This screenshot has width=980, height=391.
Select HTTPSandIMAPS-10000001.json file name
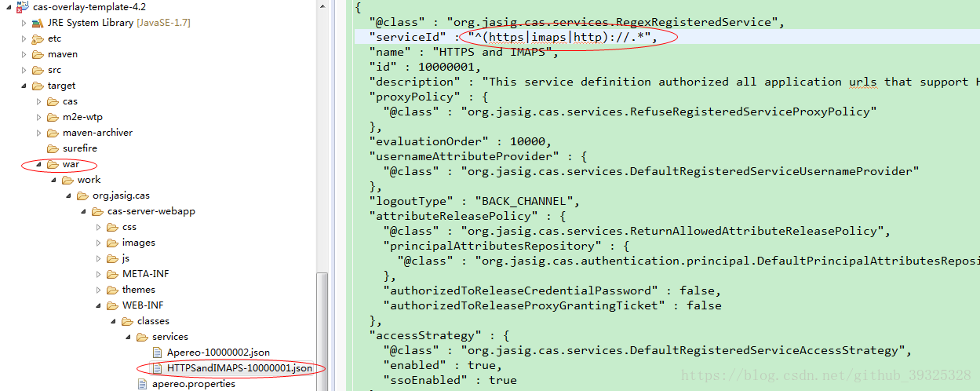239,368
